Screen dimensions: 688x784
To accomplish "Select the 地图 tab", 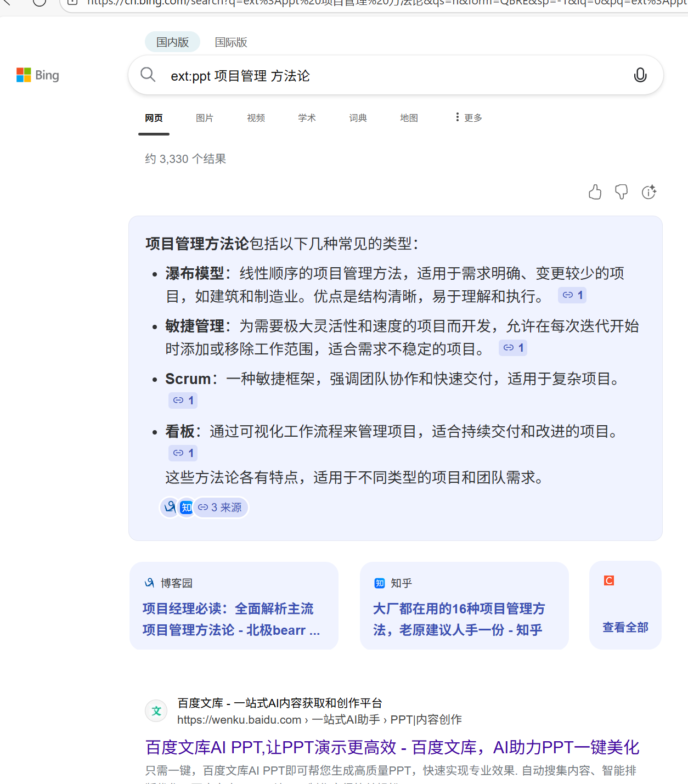I will tap(409, 118).
